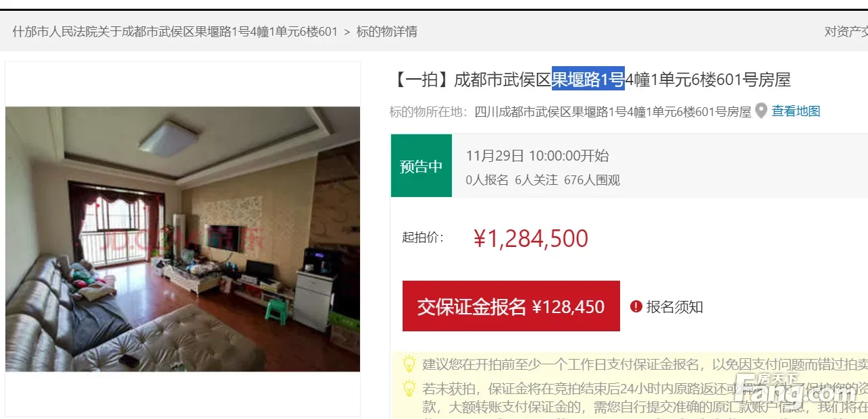Click the 6人关注 follower count
The height and width of the screenshot is (419, 868).
pos(536,180)
